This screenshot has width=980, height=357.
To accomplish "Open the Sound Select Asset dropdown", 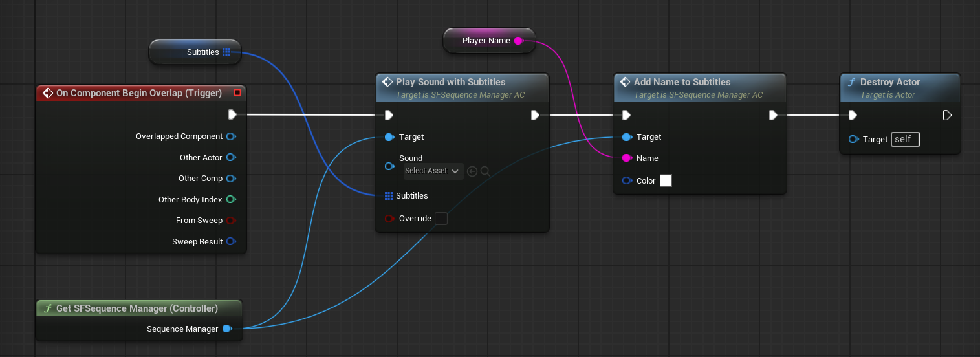I will tap(432, 171).
